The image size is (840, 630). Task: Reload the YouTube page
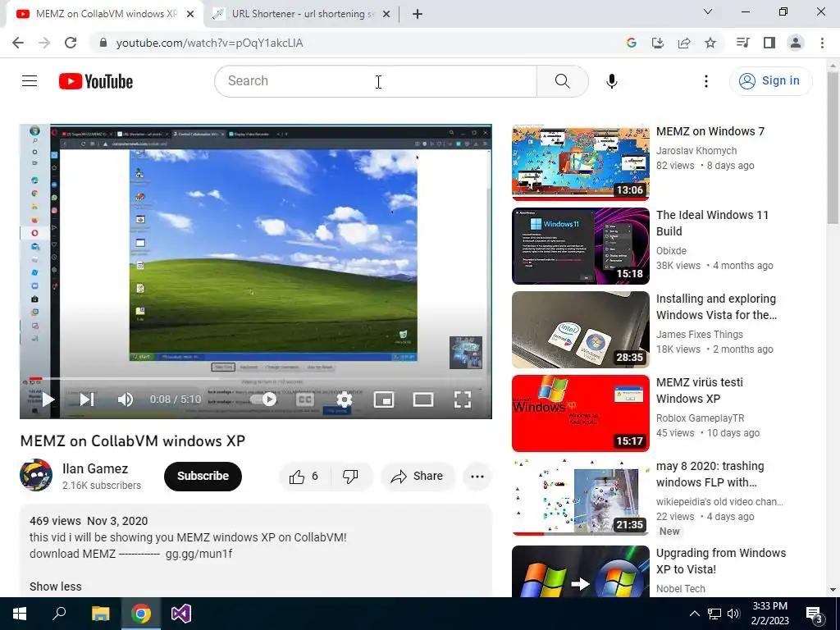(71, 43)
